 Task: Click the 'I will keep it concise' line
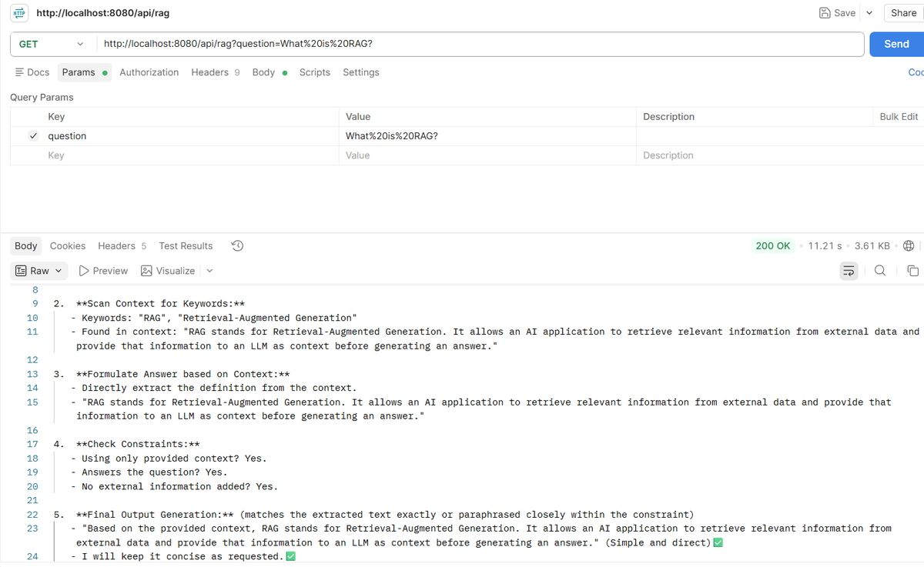183,557
